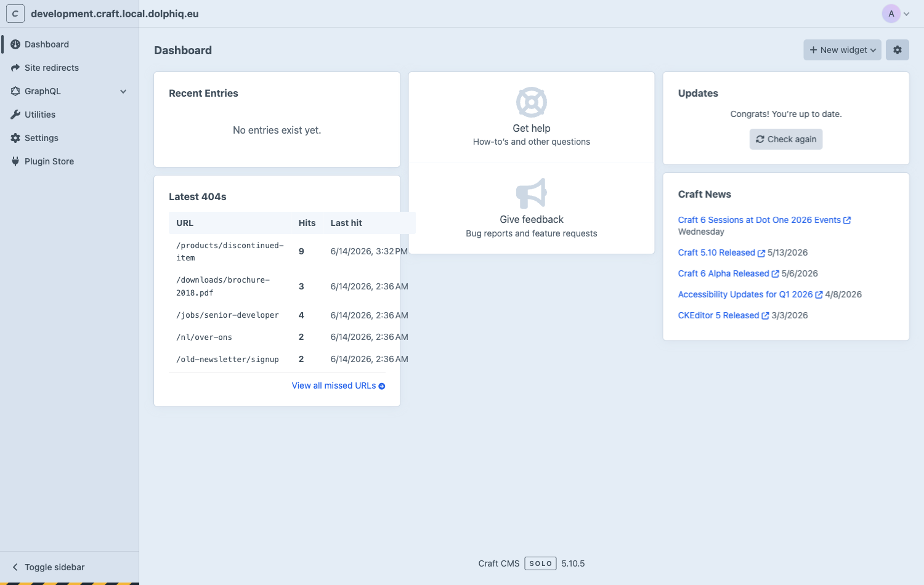This screenshot has height=585, width=924.
Task: Click external link icon after Craft 5.10 Released
Action: [761, 253]
